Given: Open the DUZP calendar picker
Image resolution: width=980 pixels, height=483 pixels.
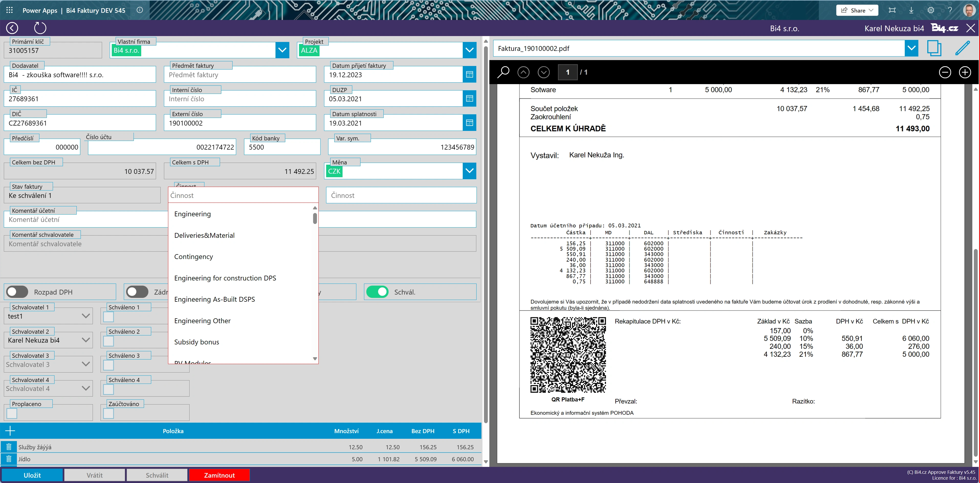Looking at the screenshot, I should (469, 99).
